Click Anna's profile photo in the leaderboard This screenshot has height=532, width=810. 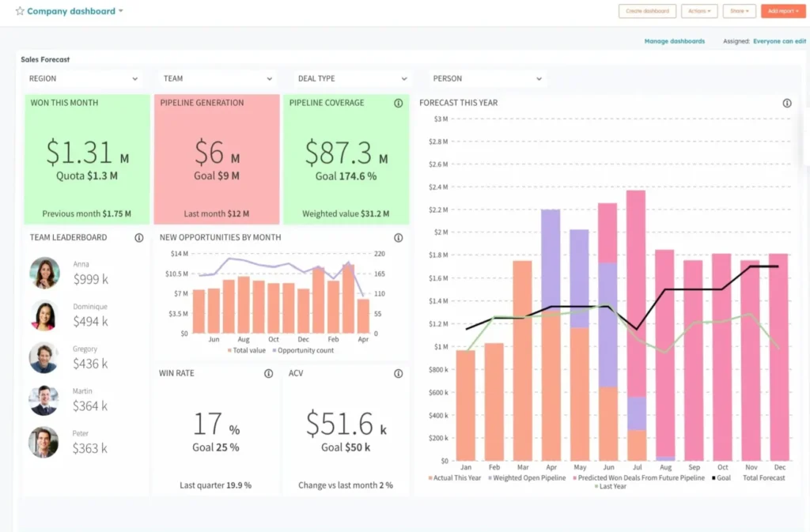[x=44, y=273]
